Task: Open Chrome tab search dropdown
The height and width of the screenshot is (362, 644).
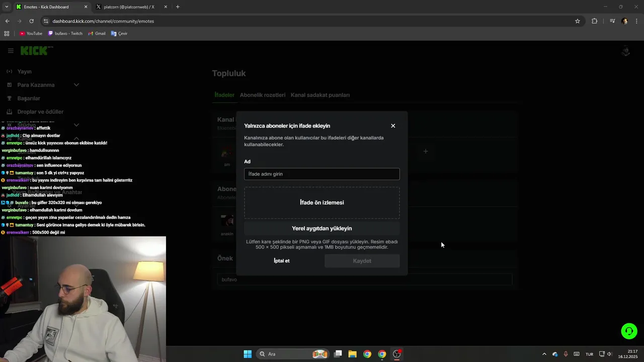Action: tap(7, 7)
